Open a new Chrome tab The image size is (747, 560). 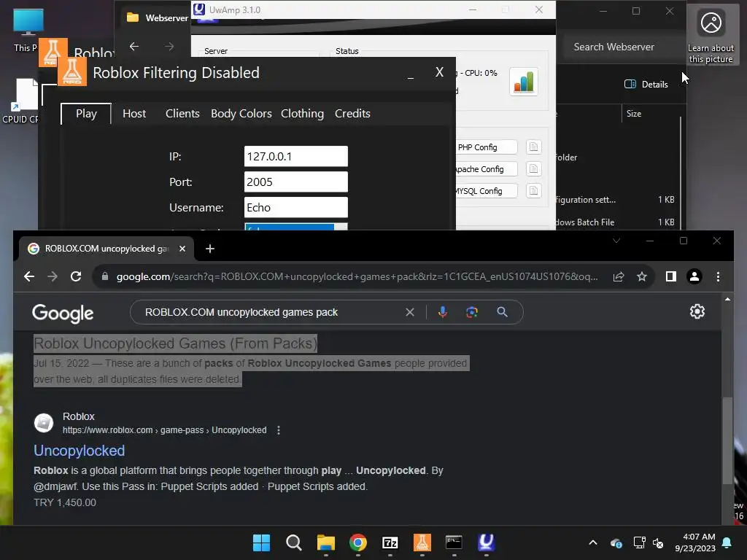210,249
